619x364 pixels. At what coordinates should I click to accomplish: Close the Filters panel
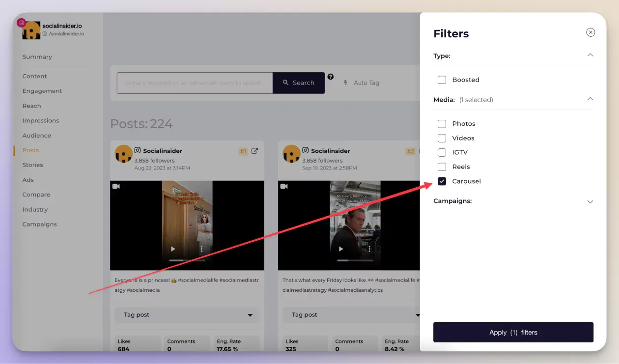click(x=591, y=32)
